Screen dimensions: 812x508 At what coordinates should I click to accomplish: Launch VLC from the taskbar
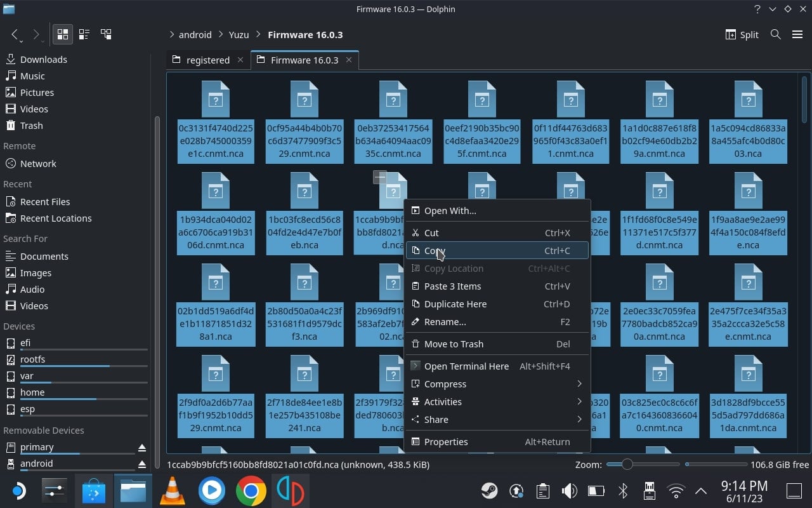pos(173,491)
